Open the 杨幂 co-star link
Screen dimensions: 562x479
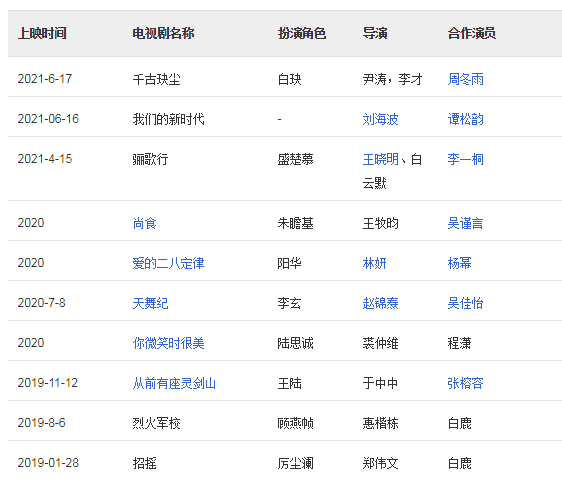(459, 264)
